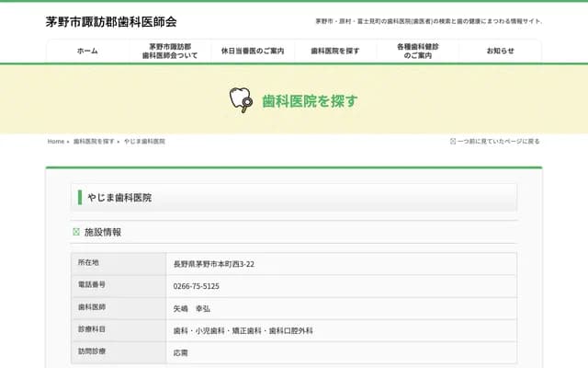
Task: Click the 所在地 row label
Action: pos(88,262)
